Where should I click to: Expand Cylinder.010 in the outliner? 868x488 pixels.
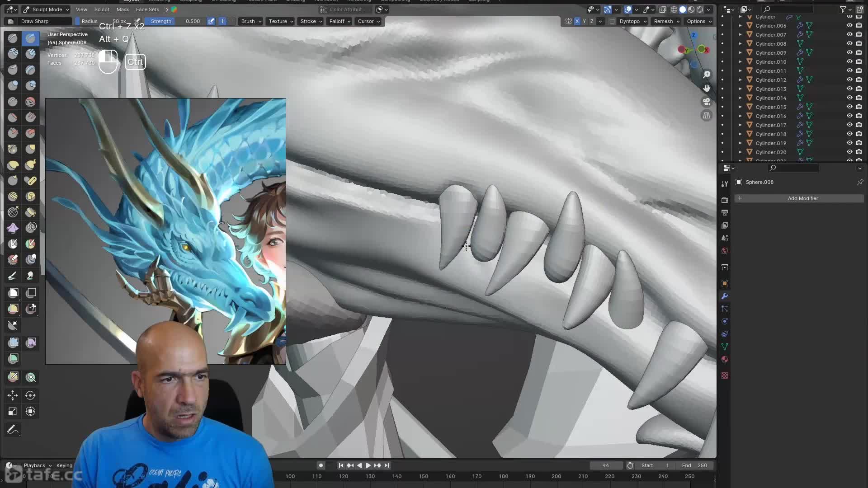740,62
